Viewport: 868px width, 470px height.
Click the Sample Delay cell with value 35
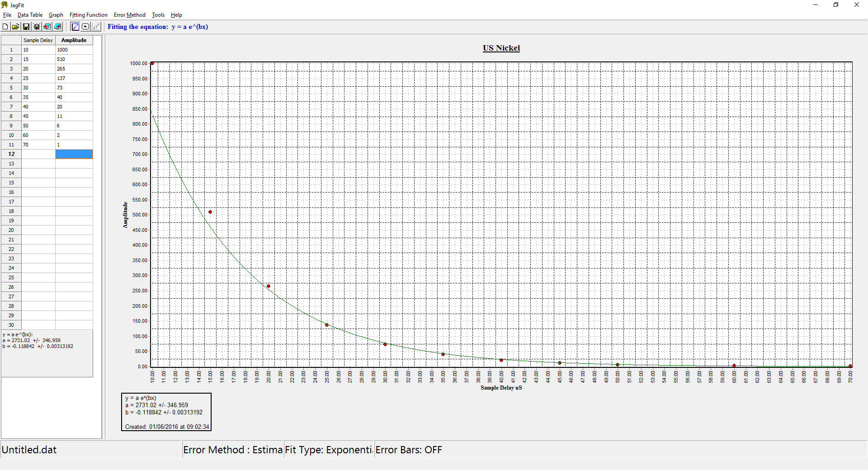point(38,97)
